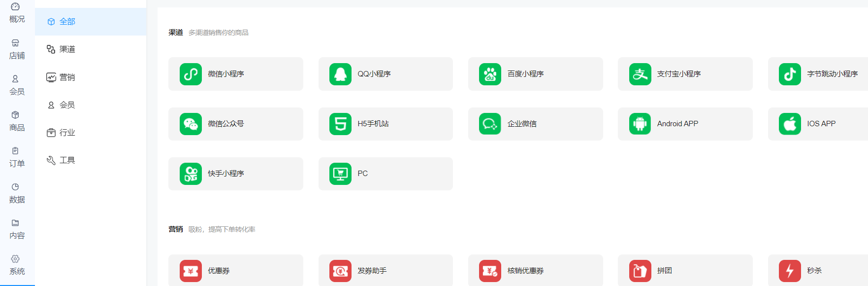Click the 支付宝小程序 card label

679,74
